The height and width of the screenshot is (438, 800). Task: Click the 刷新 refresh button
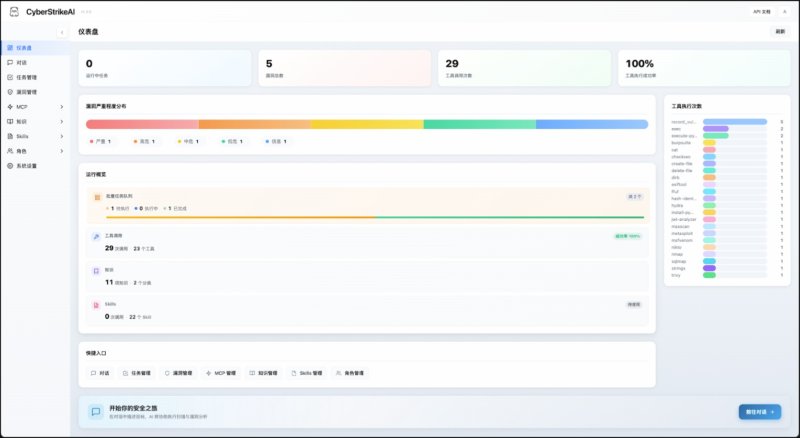[779, 32]
